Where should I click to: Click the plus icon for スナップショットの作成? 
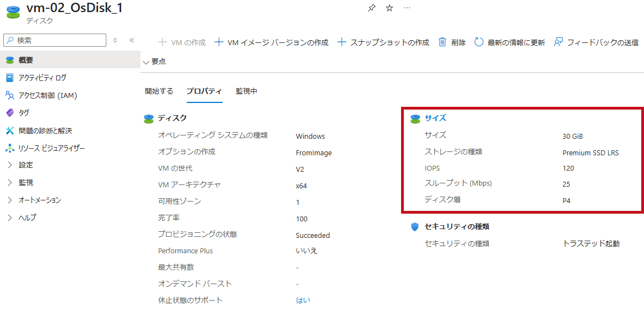click(x=342, y=42)
